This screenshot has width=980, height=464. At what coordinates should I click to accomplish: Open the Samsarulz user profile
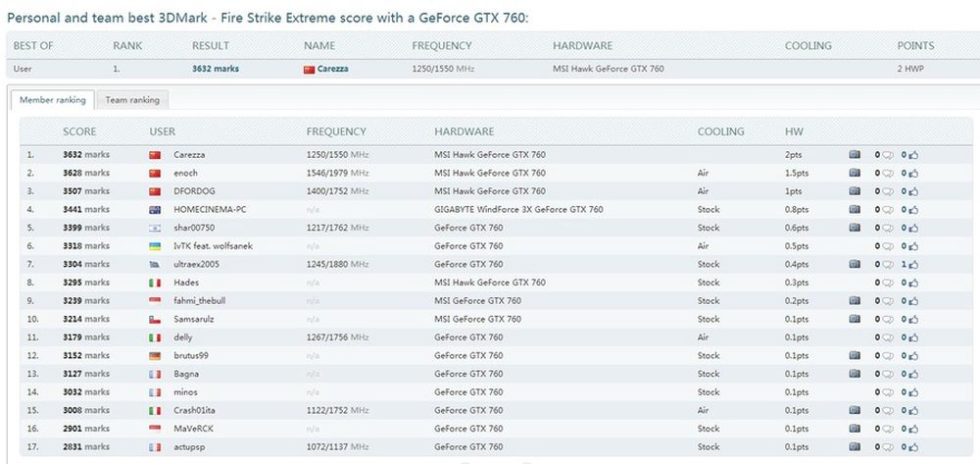193,319
